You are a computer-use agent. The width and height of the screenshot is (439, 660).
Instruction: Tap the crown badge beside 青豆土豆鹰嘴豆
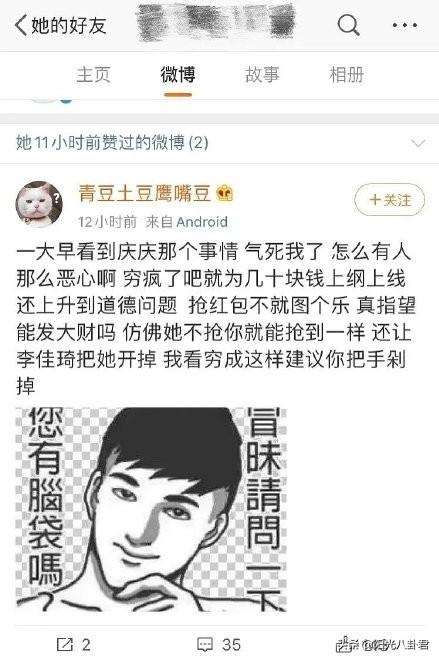point(225,194)
